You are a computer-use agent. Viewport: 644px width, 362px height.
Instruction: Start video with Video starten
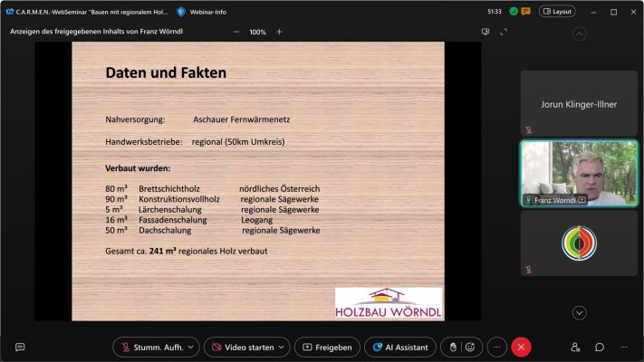coord(243,348)
